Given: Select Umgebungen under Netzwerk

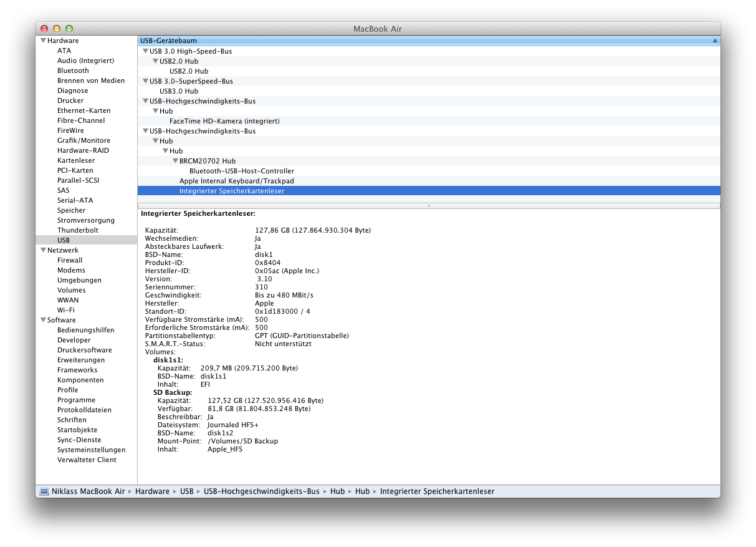Looking at the screenshot, I should (x=79, y=280).
